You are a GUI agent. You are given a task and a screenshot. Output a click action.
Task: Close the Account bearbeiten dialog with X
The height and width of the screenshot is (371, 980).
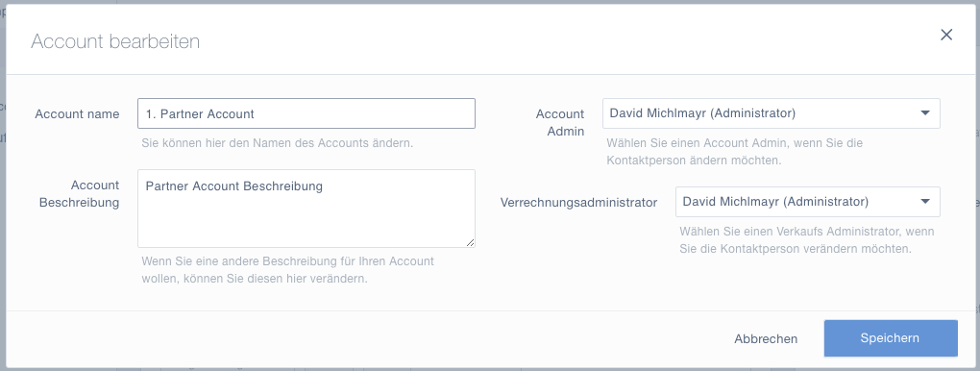946,35
